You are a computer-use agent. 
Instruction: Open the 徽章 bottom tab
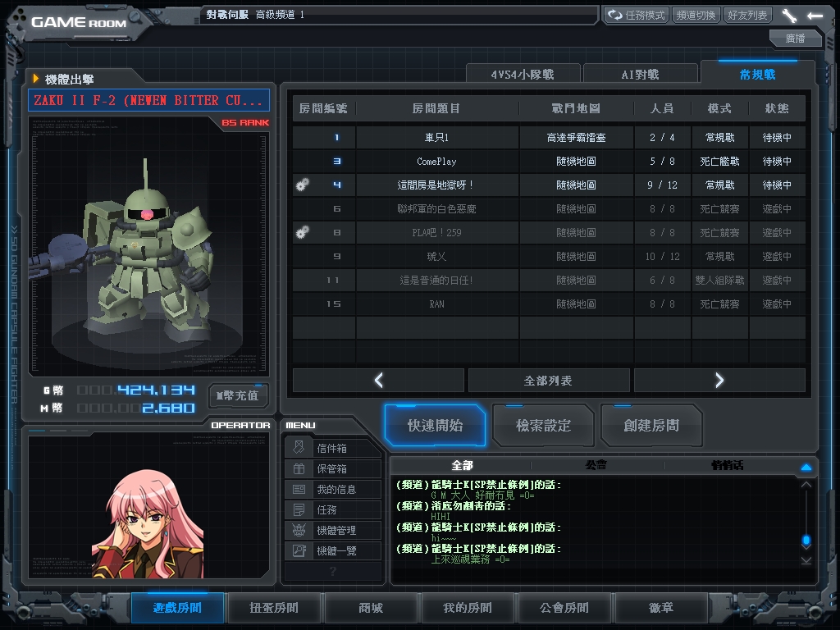[x=661, y=608]
